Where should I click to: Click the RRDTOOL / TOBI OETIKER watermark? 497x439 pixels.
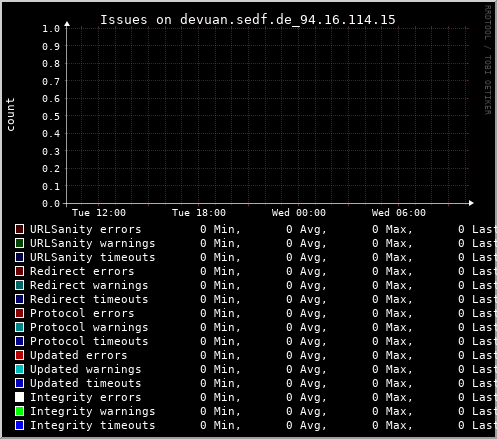click(488, 60)
